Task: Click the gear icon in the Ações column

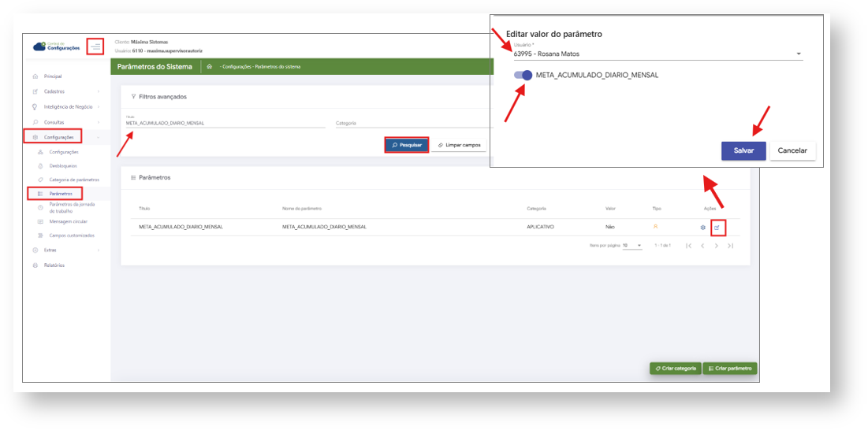Action: click(x=702, y=228)
